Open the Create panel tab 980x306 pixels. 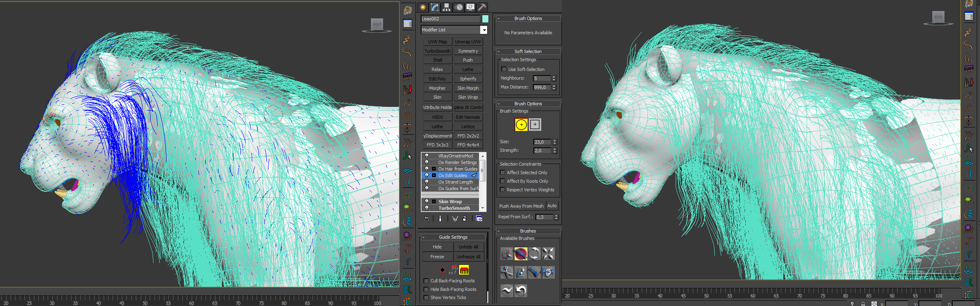(x=423, y=7)
